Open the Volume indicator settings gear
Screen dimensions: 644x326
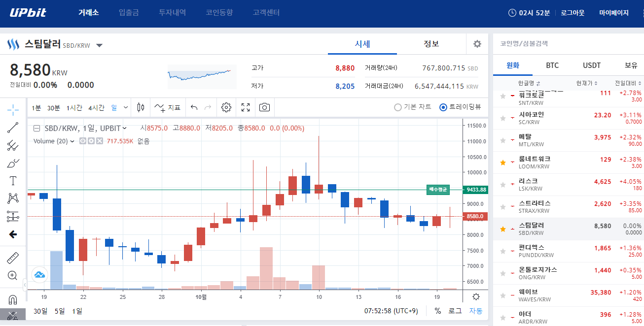tap(91, 141)
